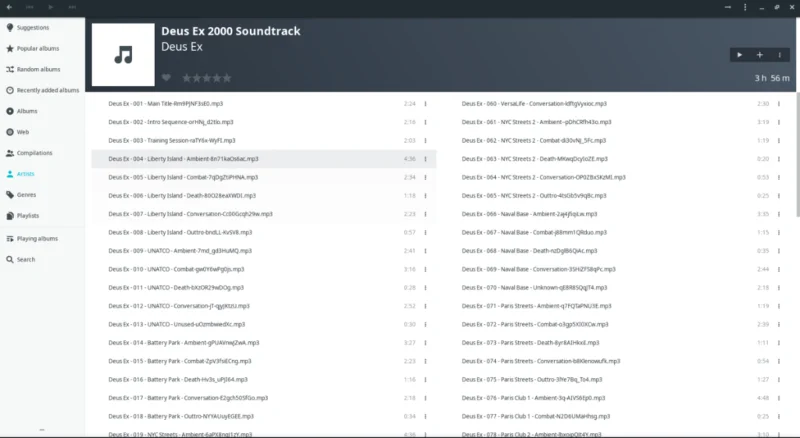Viewport: 800px width, 438px height.
Task: Open menu for track 077 Paris Club 1 Combat
Action: (x=779, y=416)
